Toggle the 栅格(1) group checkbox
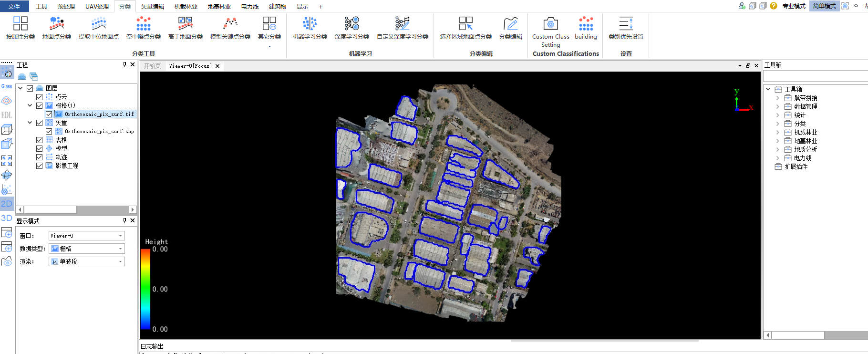Screen dimensions: 868x354 (x=40, y=105)
